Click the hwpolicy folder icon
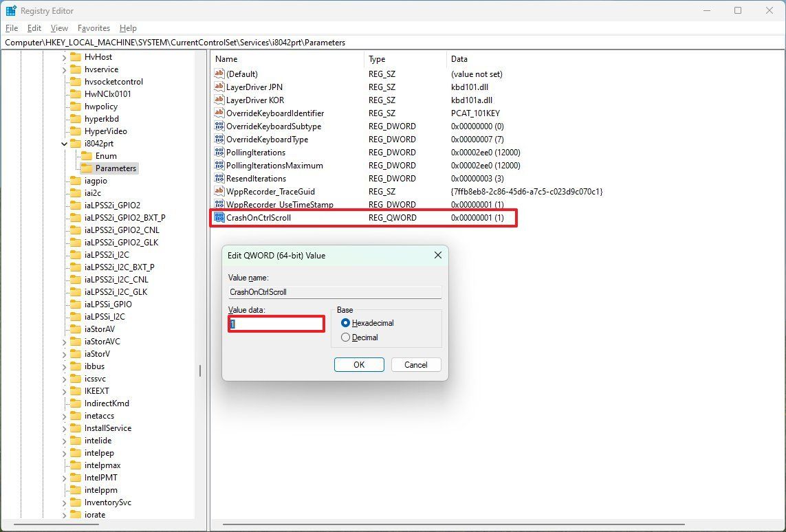Viewport: 786px width, 532px height. point(76,107)
